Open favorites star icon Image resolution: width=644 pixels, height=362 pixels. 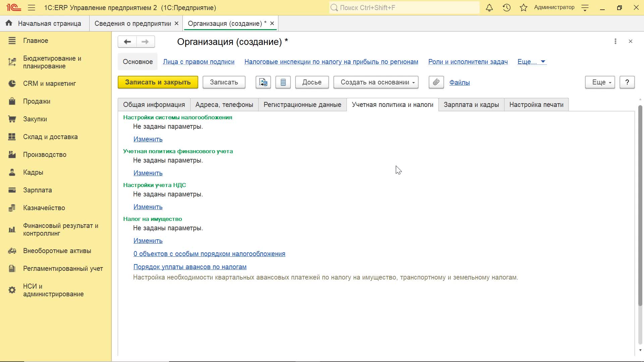[524, 7]
